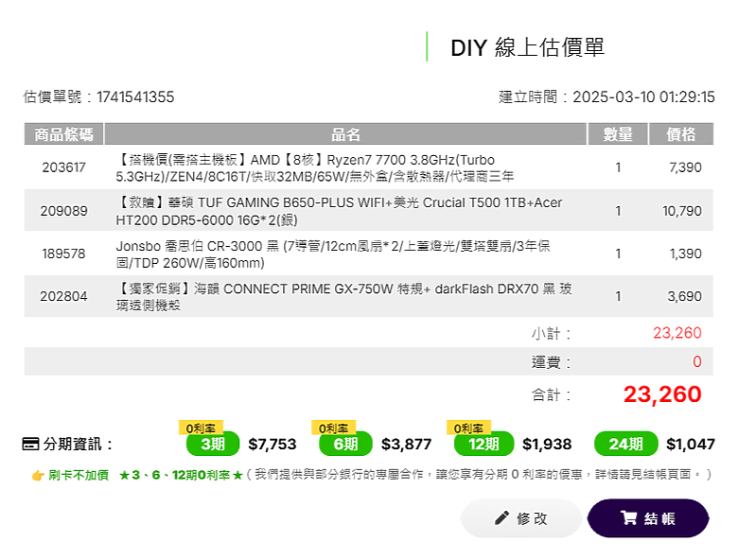The height and width of the screenshot is (560, 738).
Task: Open the Ryzen7 7700 product row
Action: (369, 167)
